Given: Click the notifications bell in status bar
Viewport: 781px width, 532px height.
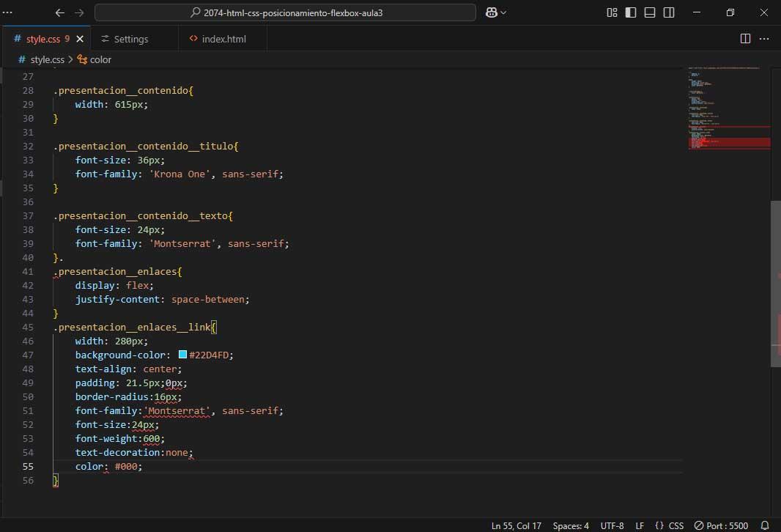Looking at the screenshot, I should [765, 525].
